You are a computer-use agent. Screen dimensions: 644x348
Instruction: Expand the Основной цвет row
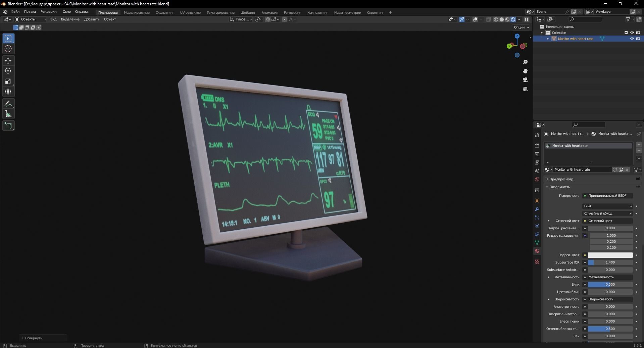tap(549, 221)
